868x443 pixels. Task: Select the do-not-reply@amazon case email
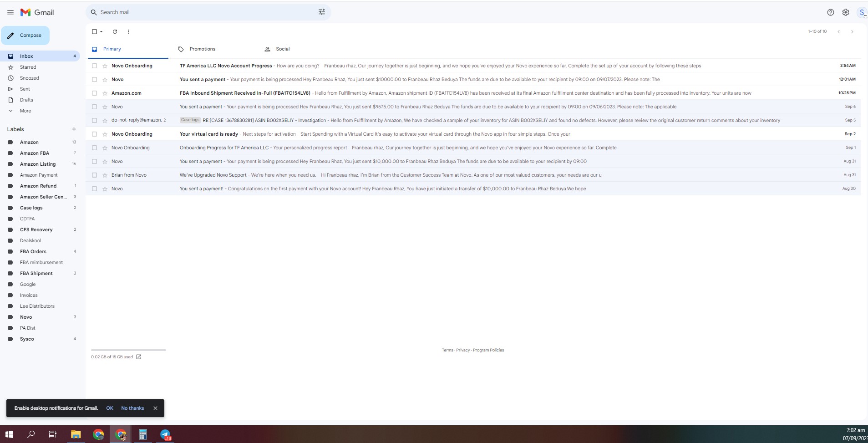[x=94, y=121]
